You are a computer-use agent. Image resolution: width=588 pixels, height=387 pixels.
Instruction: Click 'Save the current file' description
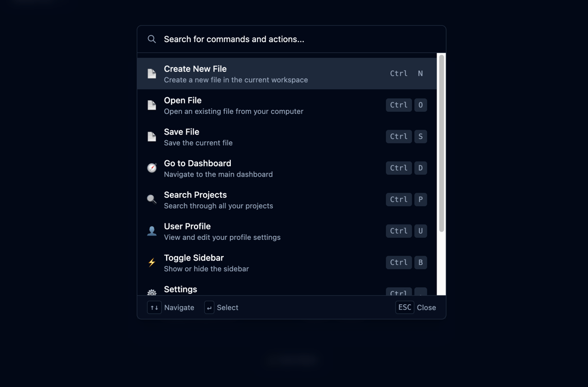(198, 143)
